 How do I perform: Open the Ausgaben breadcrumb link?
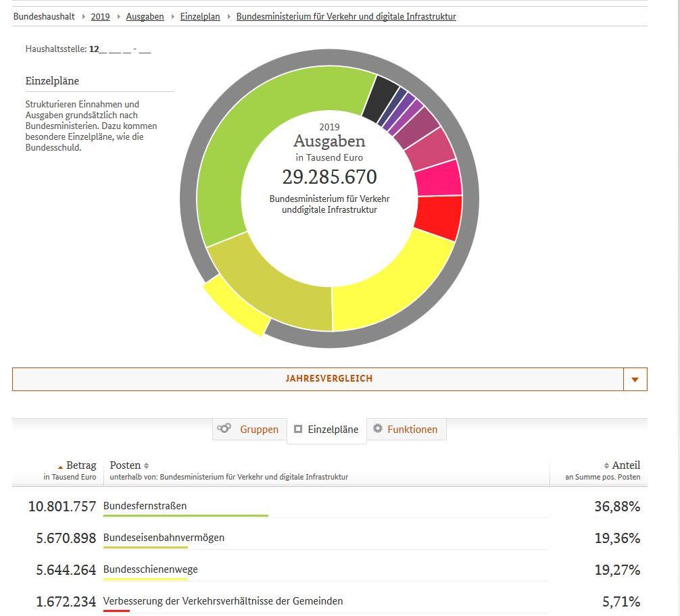click(x=145, y=16)
